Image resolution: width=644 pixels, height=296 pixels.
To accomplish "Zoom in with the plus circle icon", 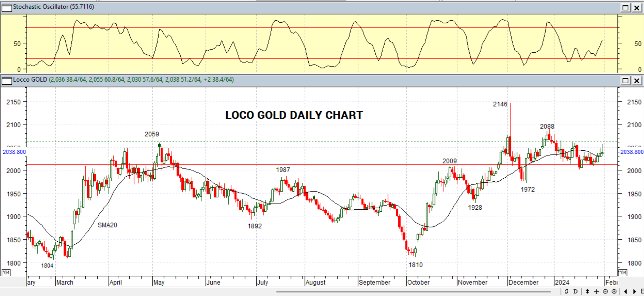I will (x=614, y=292).
